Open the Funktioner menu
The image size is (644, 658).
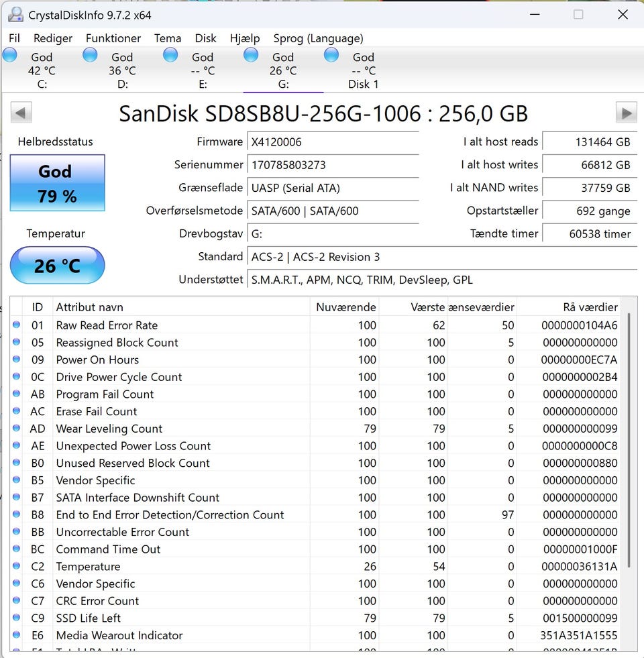(113, 38)
